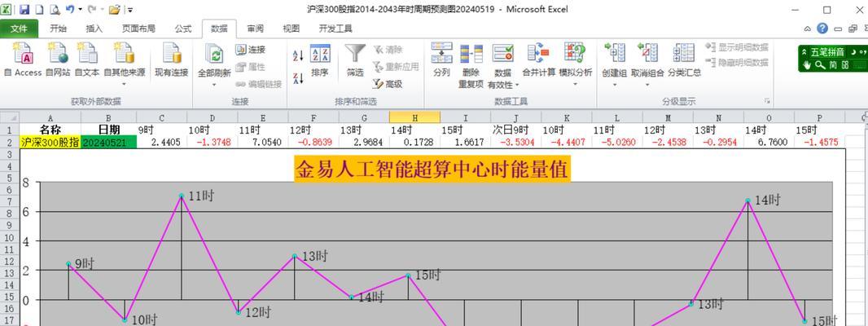Click Edit Links (编辑链接)
The image size is (868, 326).
258,84
